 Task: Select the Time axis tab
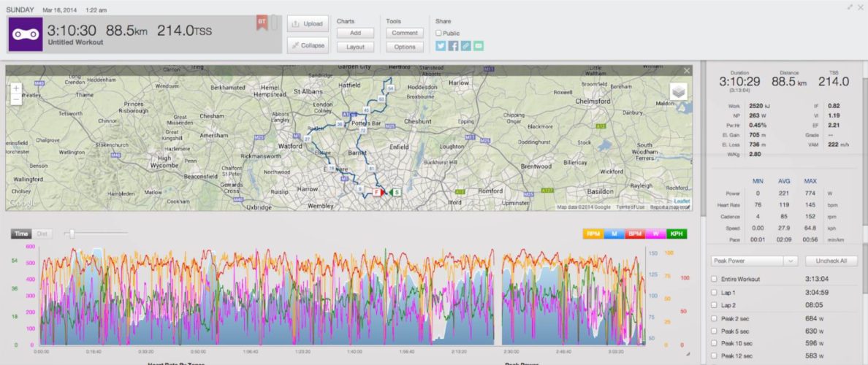(21, 234)
